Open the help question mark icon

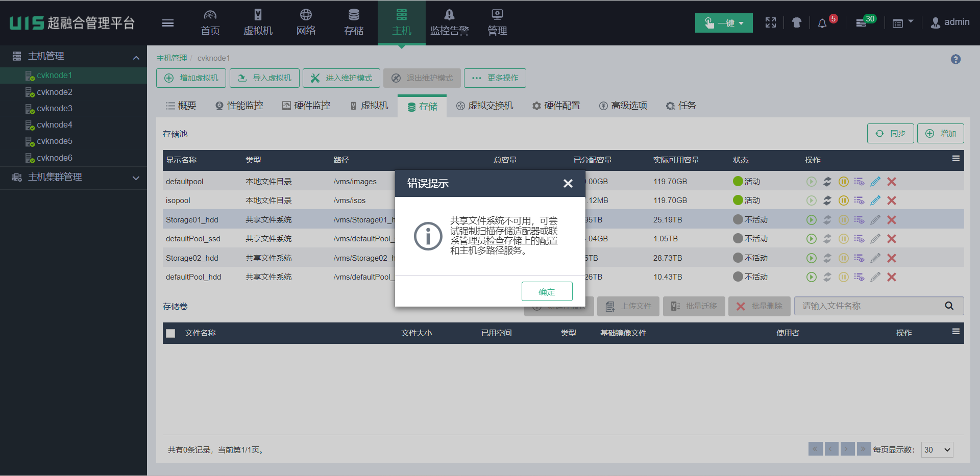(x=955, y=59)
